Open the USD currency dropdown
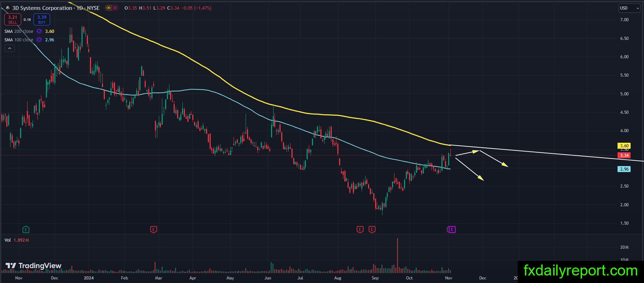The height and width of the screenshot is (283, 644). (630, 8)
